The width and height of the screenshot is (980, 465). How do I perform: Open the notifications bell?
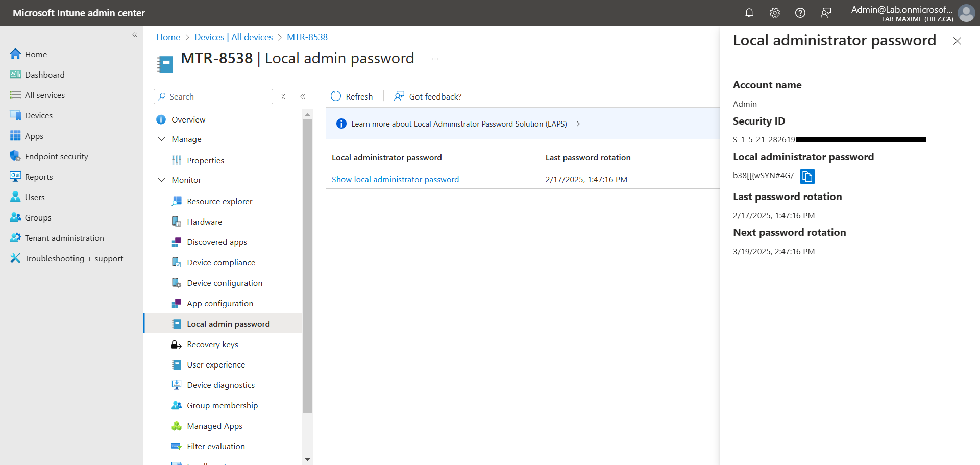pyautogui.click(x=749, y=13)
